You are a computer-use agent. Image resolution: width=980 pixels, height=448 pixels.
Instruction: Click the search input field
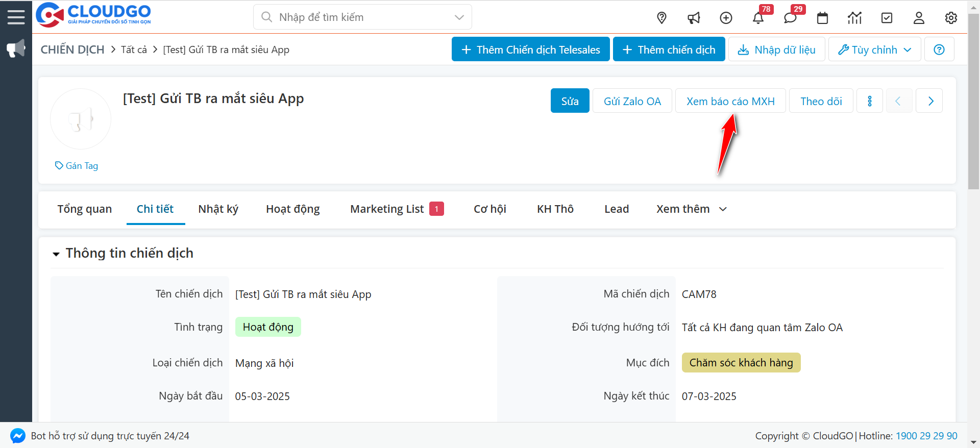coord(362,17)
